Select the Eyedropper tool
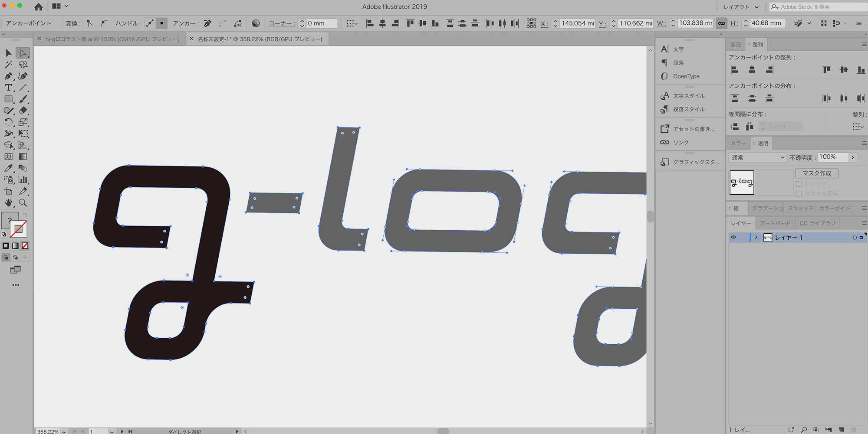This screenshot has height=434, width=868. (x=9, y=168)
